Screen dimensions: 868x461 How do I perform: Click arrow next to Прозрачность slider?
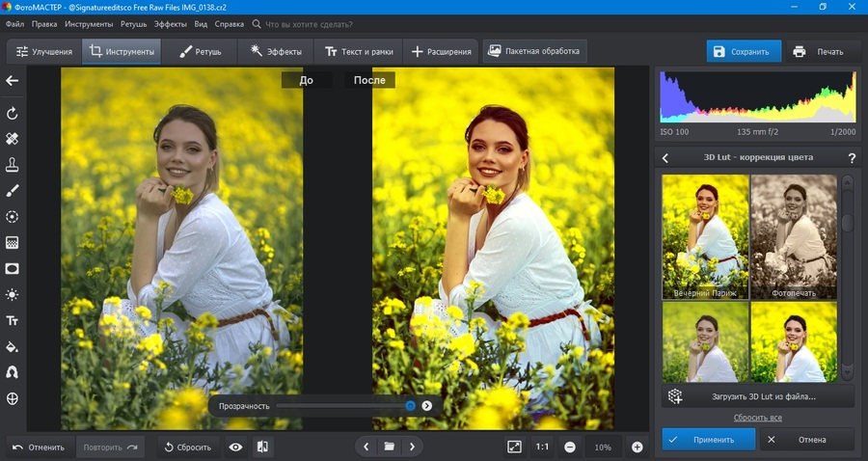click(x=427, y=406)
